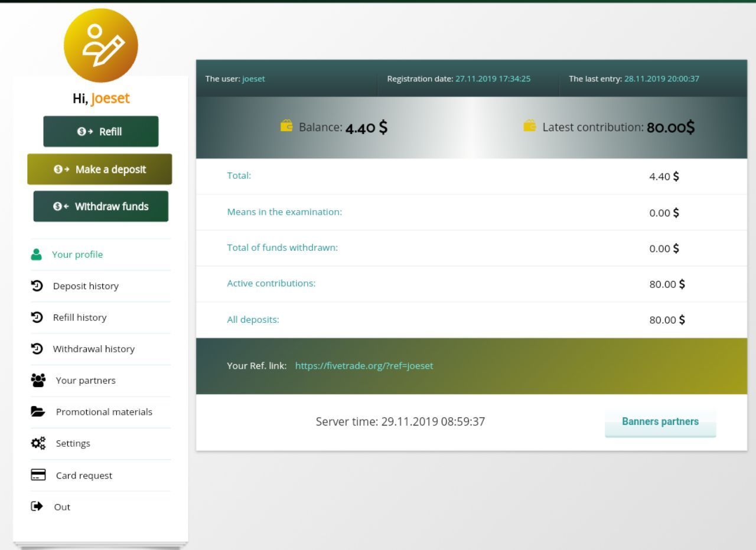The height and width of the screenshot is (550, 756).
Task: Open Your partners section
Action: tap(86, 380)
